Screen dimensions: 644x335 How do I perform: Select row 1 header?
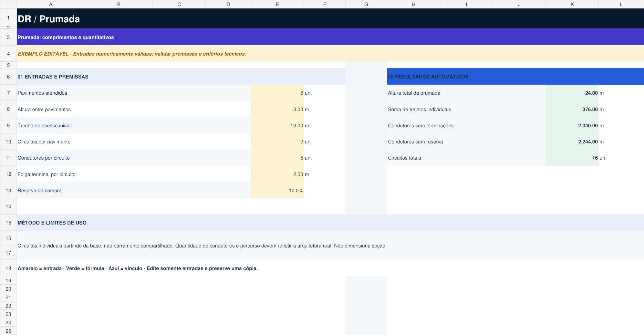(8, 17)
